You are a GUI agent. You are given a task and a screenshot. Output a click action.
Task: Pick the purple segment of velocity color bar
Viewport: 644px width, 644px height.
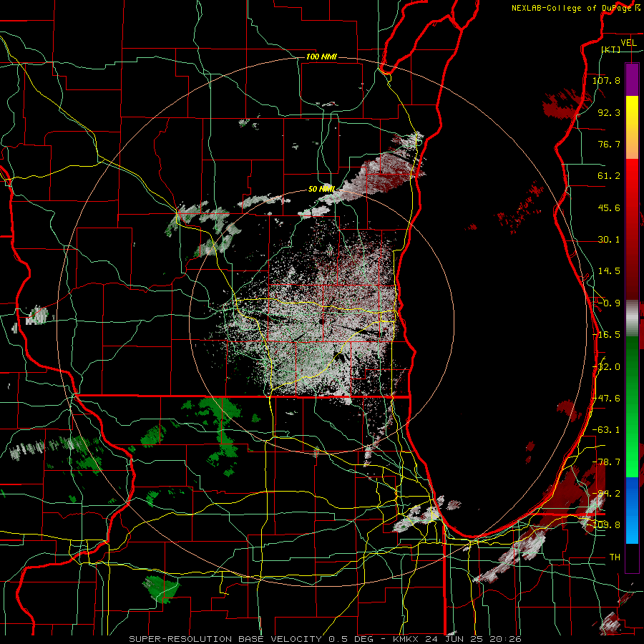pyautogui.click(x=632, y=79)
